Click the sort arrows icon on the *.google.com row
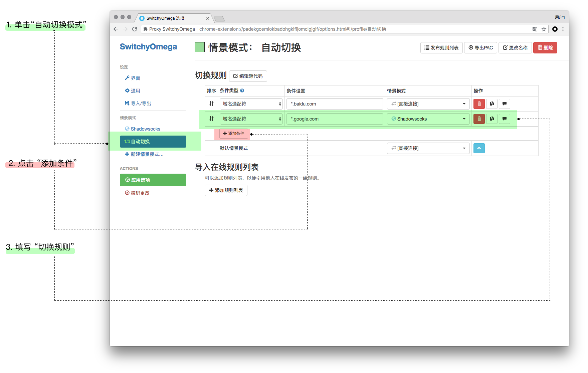Viewport: 588px width, 373px height. [x=211, y=119]
